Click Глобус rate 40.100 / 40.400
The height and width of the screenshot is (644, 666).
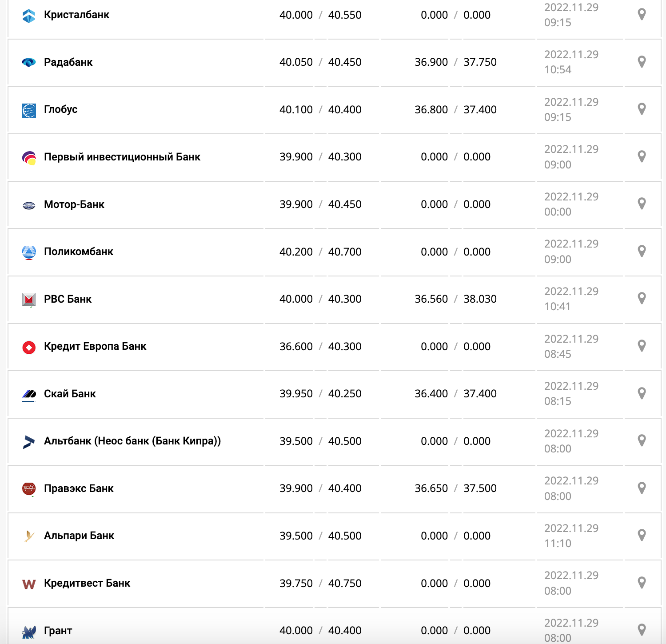pos(320,110)
